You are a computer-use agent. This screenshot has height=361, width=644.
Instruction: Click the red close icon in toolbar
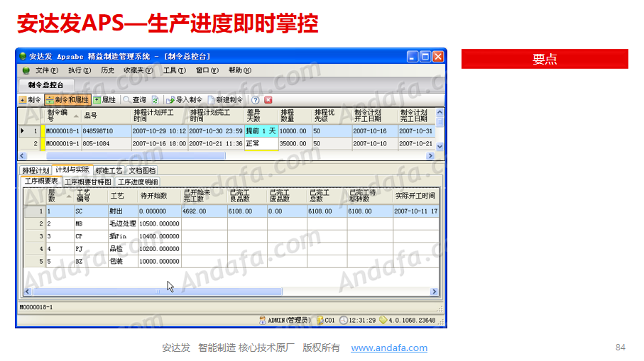point(268,100)
